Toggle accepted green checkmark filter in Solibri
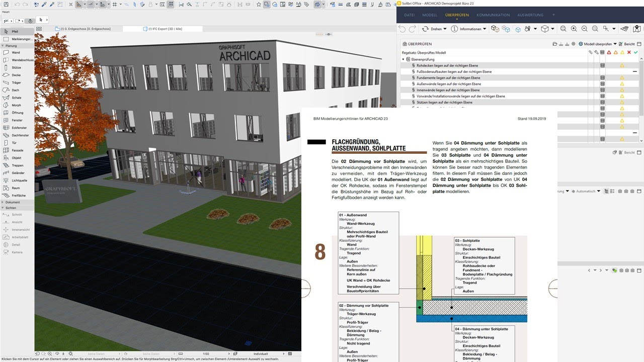The height and width of the screenshot is (362, 644). (635, 52)
